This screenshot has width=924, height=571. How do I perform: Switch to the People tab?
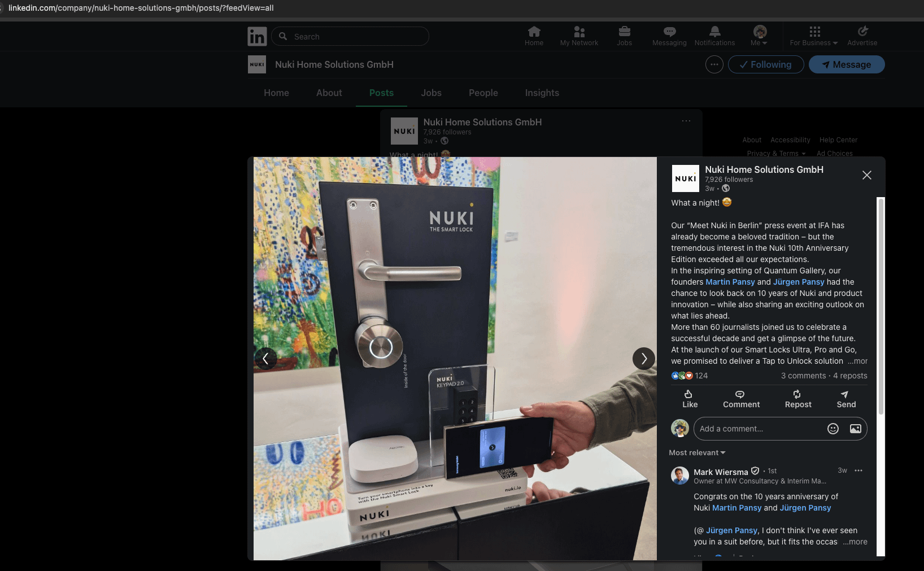coord(483,93)
